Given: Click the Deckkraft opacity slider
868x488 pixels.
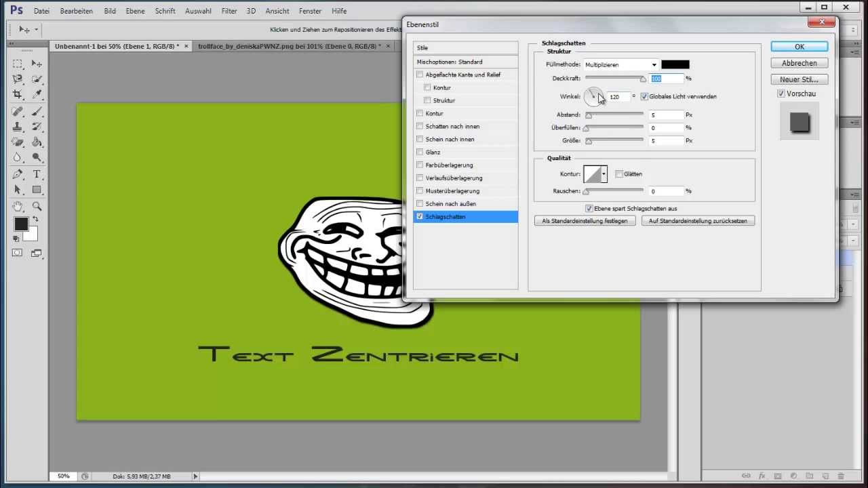Looking at the screenshot, I should coord(615,79).
